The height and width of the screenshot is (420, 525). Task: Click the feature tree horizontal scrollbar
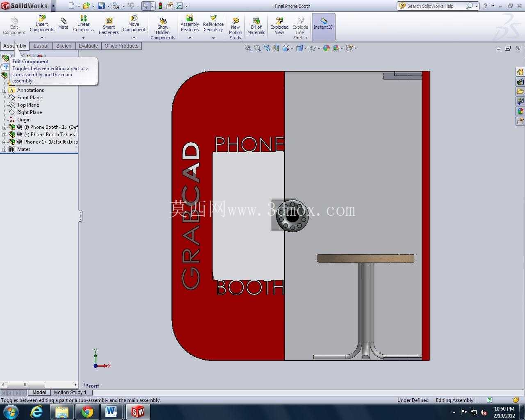25,385
